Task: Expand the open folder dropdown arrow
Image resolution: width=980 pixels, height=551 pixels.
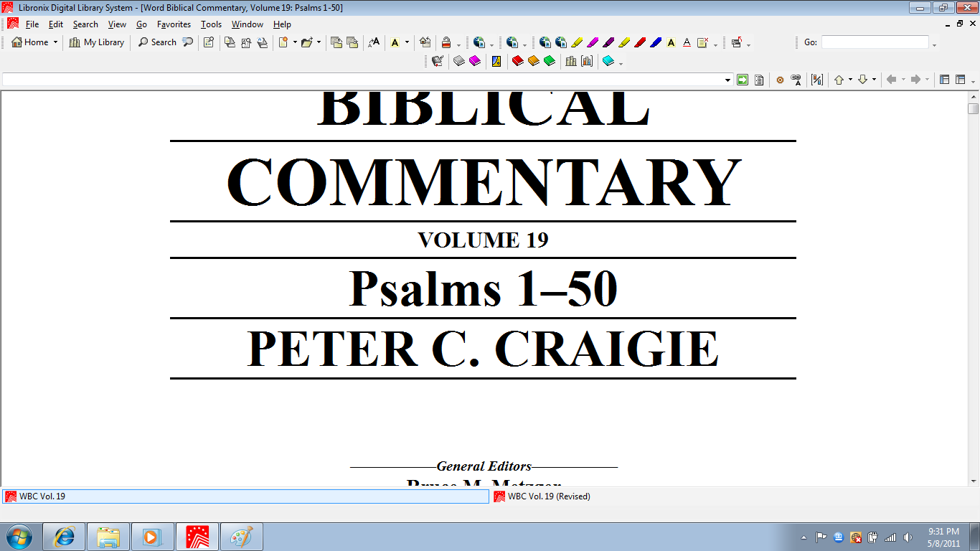Action: [x=319, y=42]
